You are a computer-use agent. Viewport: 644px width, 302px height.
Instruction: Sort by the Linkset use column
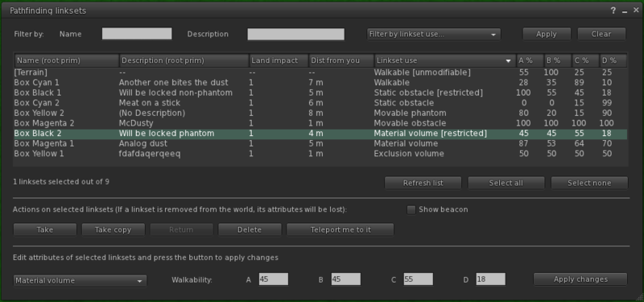pos(445,60)
